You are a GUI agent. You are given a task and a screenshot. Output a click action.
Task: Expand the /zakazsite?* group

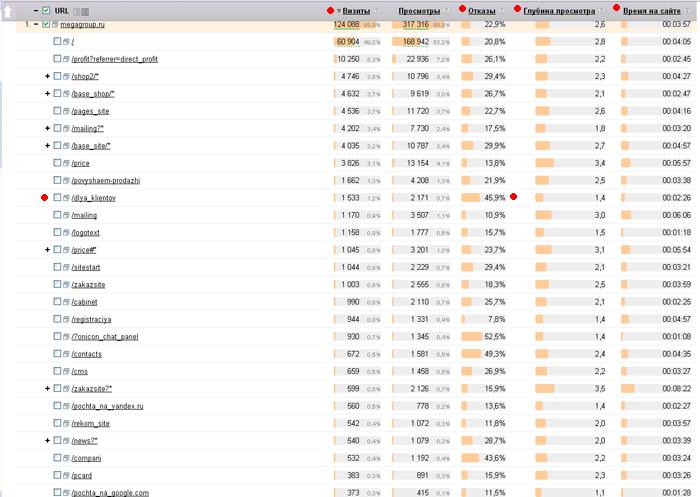47,388
